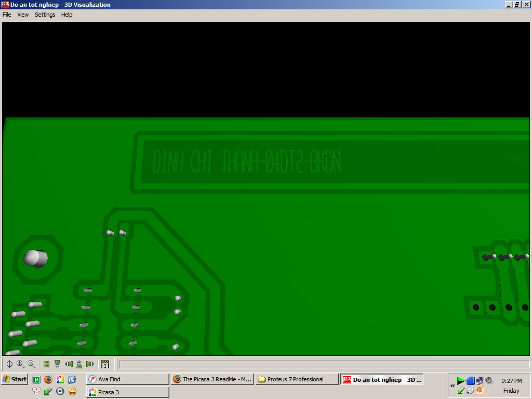Viewport: 532px width, 399px height.
Task: Switch to left side view icon
Action: (69, 364)
